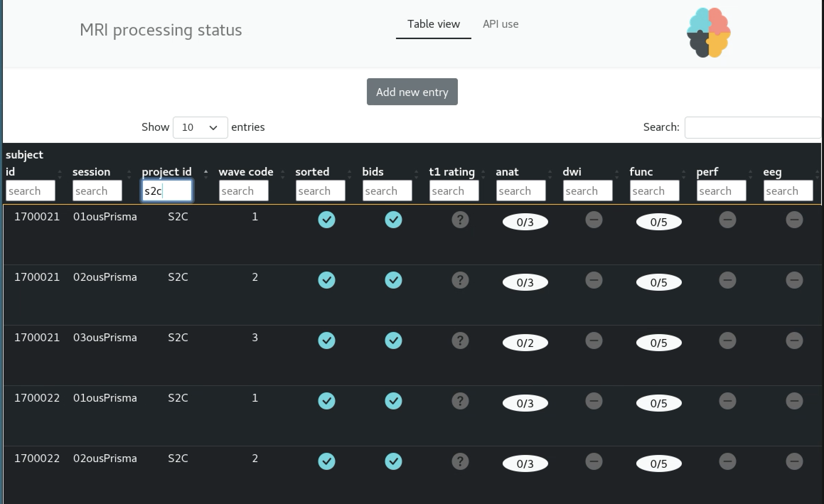Click t1 rating question mark, 1700021 03ousPrisma

click(460, 341)
